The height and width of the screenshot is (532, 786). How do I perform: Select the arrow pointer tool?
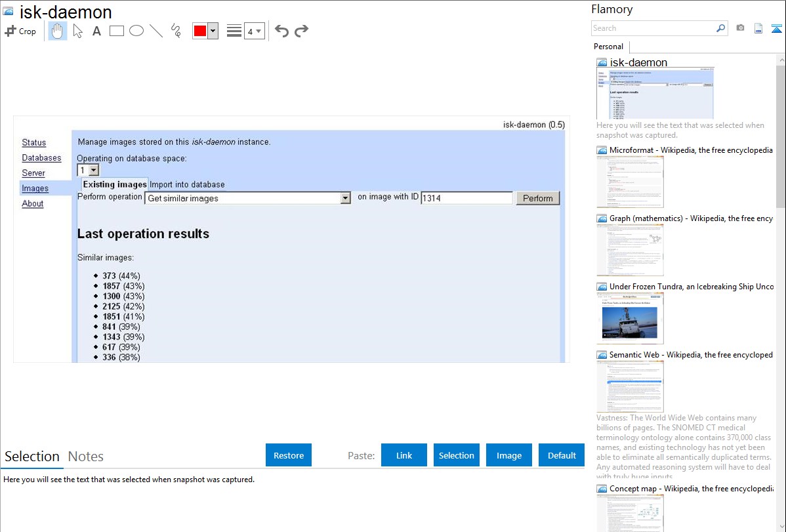pos(77,31)
